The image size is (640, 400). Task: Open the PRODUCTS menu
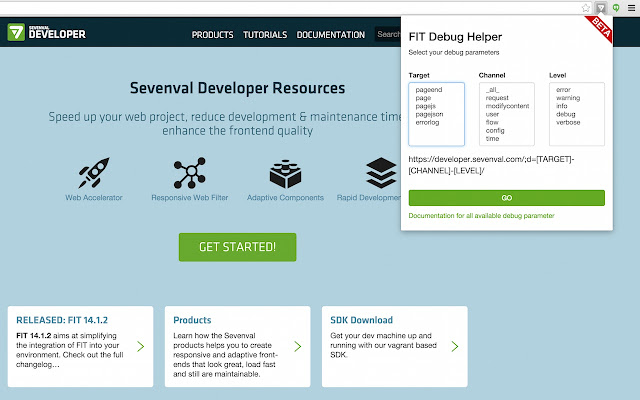(x=213, y=35)
